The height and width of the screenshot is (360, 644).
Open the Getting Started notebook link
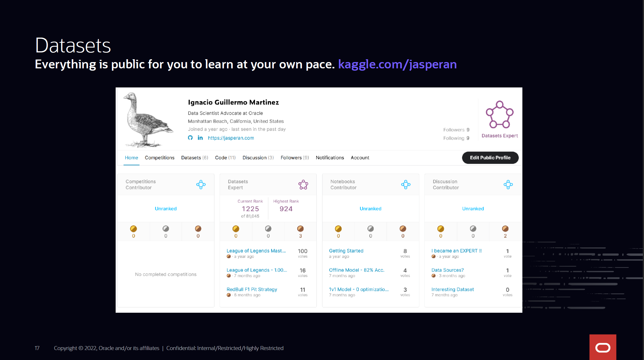346,251
